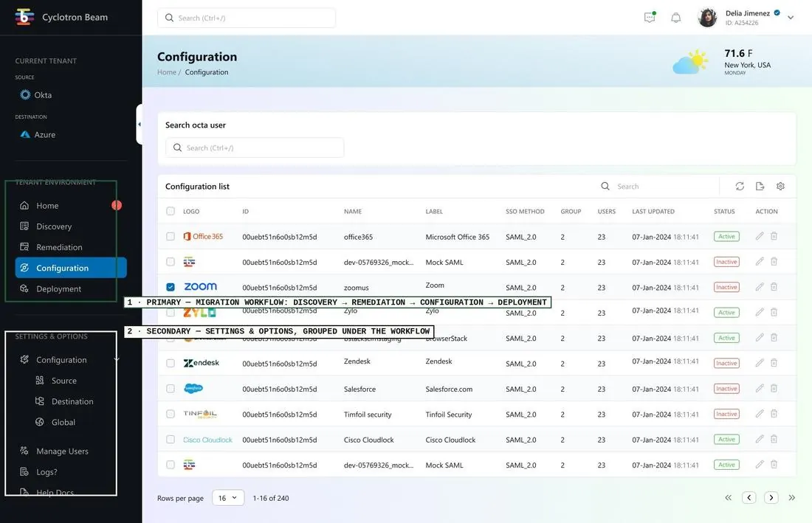
Task: Jump to the last page
Action: [x=792, y=498]
